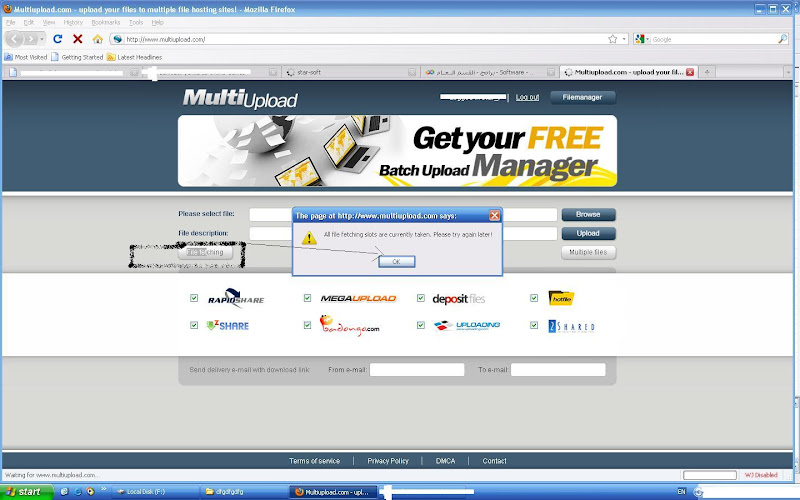Click the From e-mail input field
The height and width of the screenshot is (500, 800).
point(417,369)
